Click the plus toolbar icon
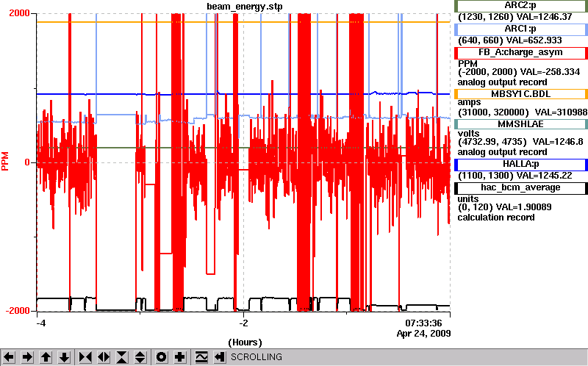This screenshot has width=588, height=366. click(x=179, y=357)
